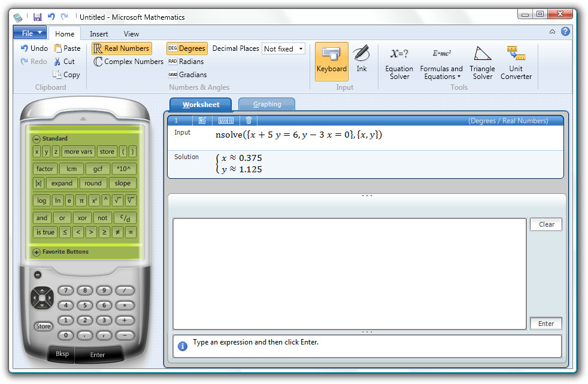
Task: Switch to the View ribbon tab
Action: pyautogui.click(x=131, y=33)
